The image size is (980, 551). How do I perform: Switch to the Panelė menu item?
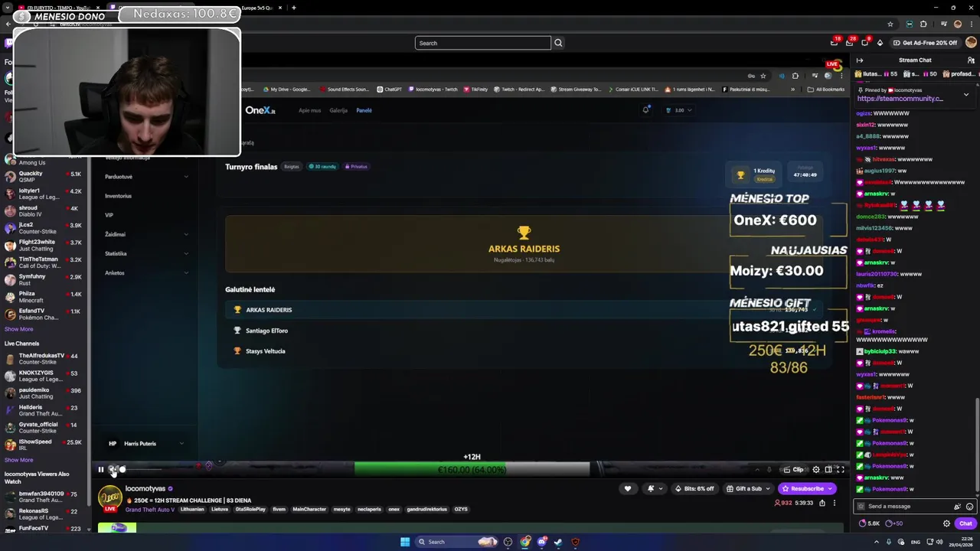pos(364,110)
